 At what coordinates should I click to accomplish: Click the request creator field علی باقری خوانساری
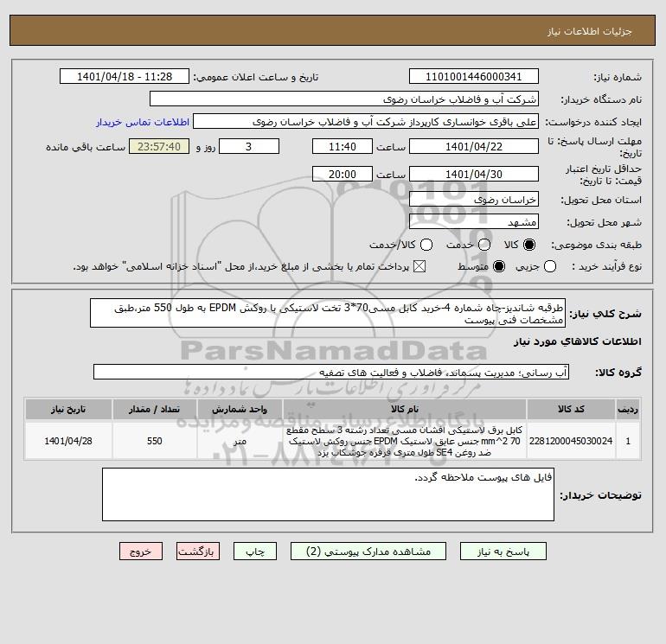(x=366, y=122)
